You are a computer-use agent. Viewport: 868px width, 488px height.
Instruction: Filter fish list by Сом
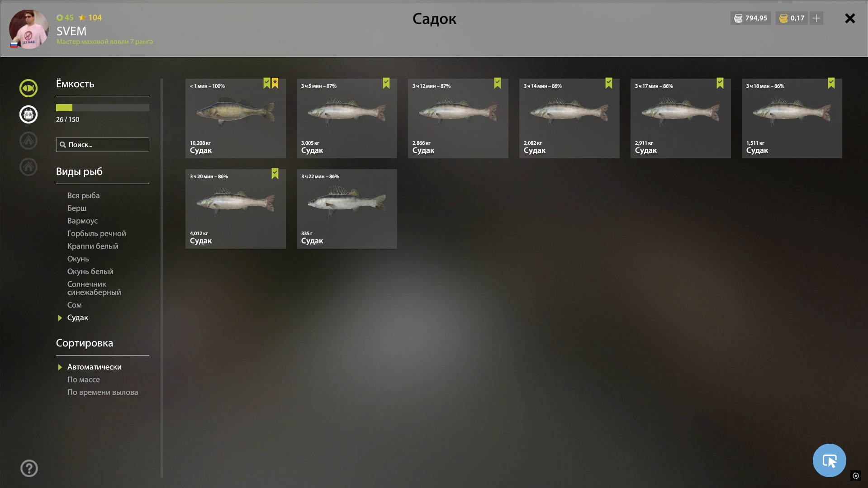click(x=75, y=305)
